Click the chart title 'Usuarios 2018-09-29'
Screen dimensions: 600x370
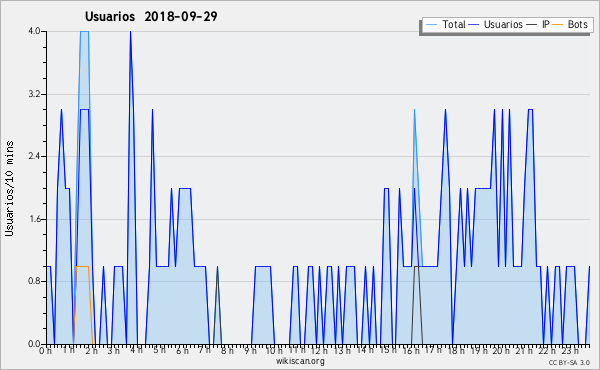pyautogui.click(x=151, y=16)
